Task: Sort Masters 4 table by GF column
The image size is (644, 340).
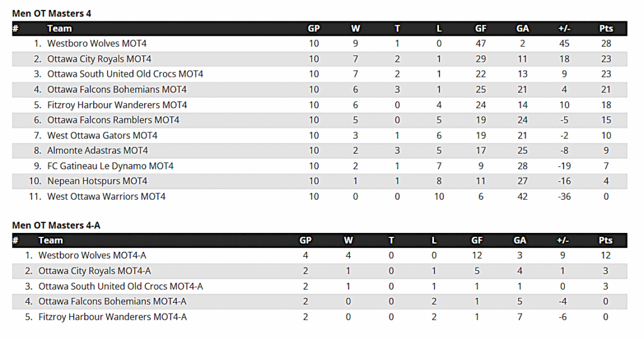Action: point(480,28)
